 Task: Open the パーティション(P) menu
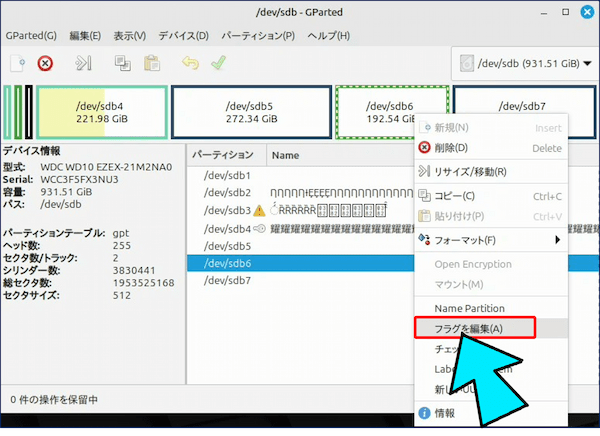[x=259, y=36]
